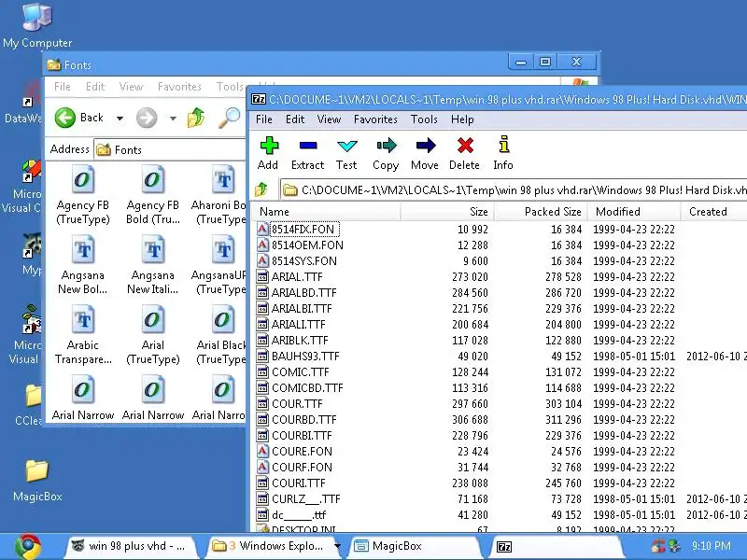
Task: Click the 7-Zip path address field
Action: pos(514,190)
